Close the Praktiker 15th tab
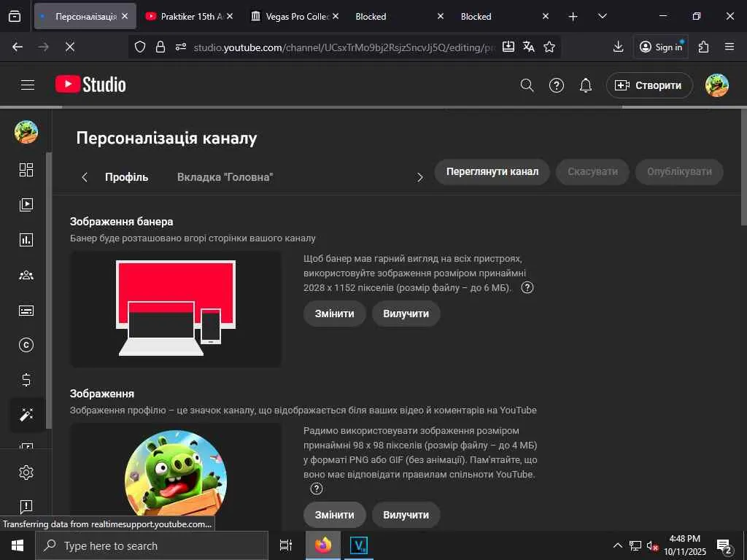747x560 pixels. coord(230,16)
